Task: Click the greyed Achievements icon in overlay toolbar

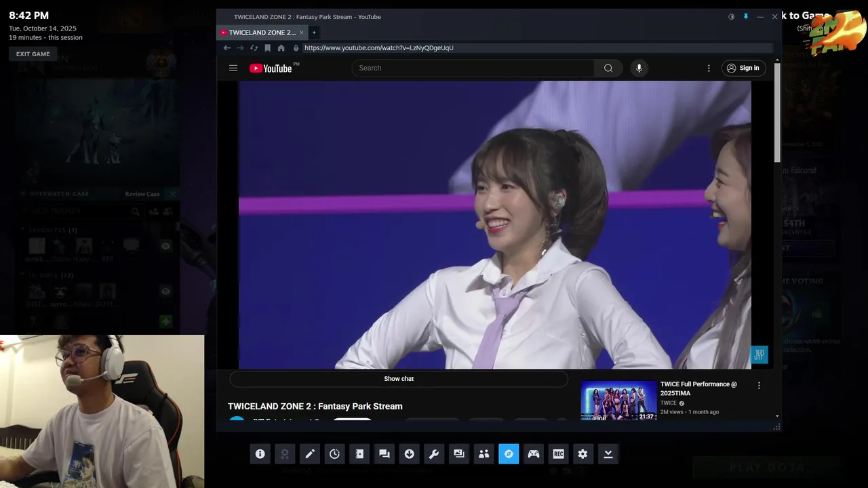Action: pos(285,454)
